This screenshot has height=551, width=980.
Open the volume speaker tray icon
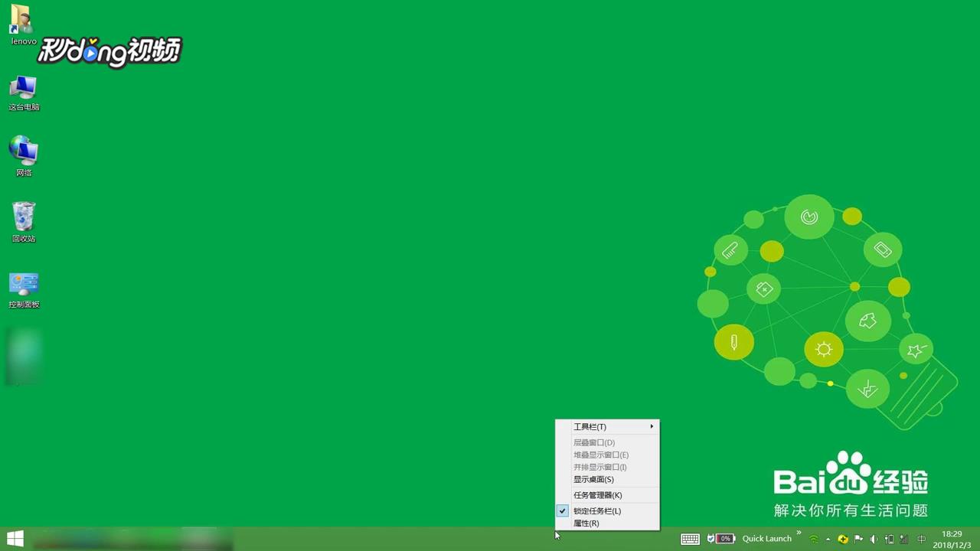coord(874,540)
